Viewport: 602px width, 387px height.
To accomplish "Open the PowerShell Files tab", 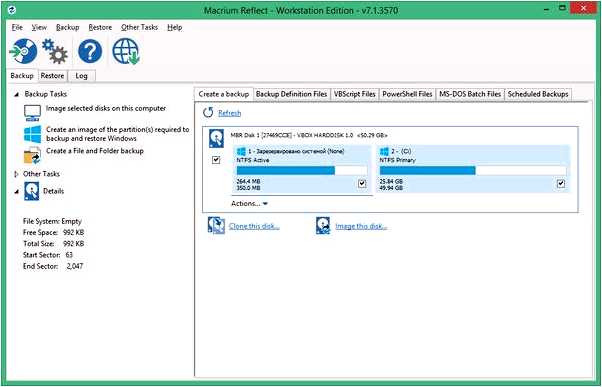I will coord(407,94).
